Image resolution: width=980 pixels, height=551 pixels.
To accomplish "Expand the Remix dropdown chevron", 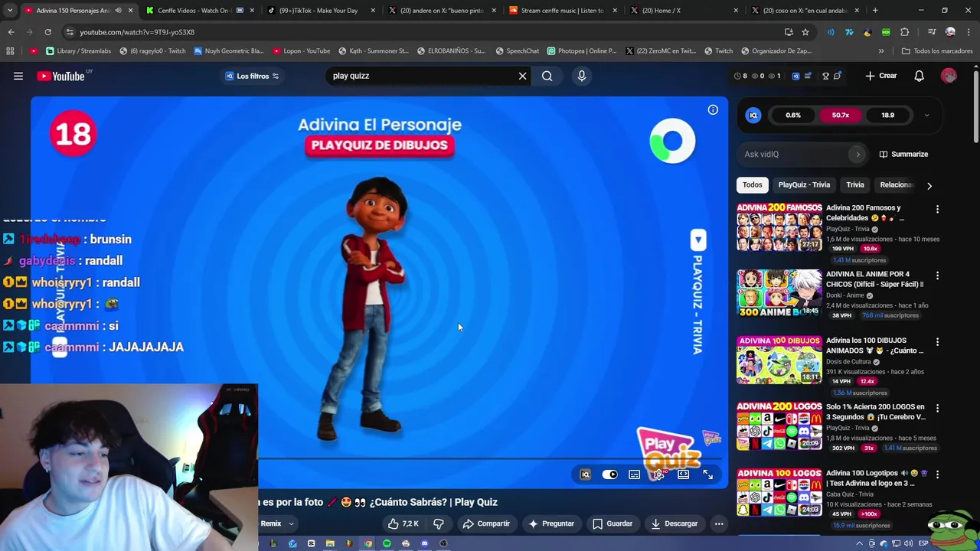I will (x=292, y=524).
